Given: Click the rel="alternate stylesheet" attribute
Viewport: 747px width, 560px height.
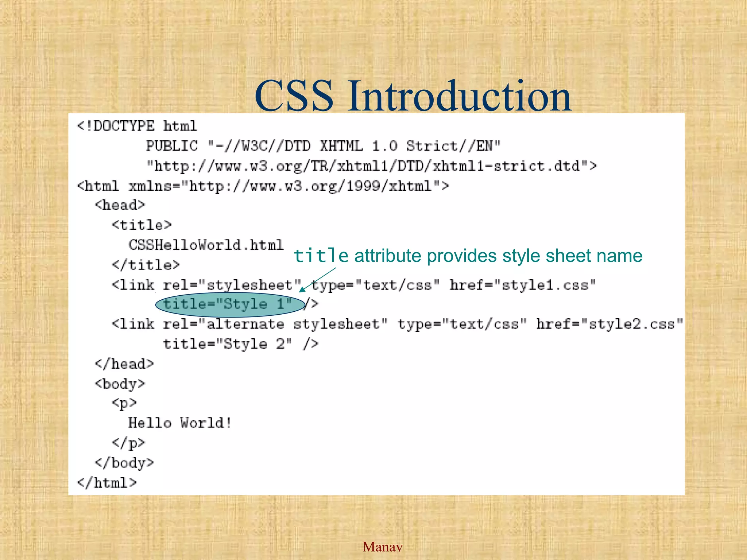Looking at the screenshot, I should click(275, 324).
